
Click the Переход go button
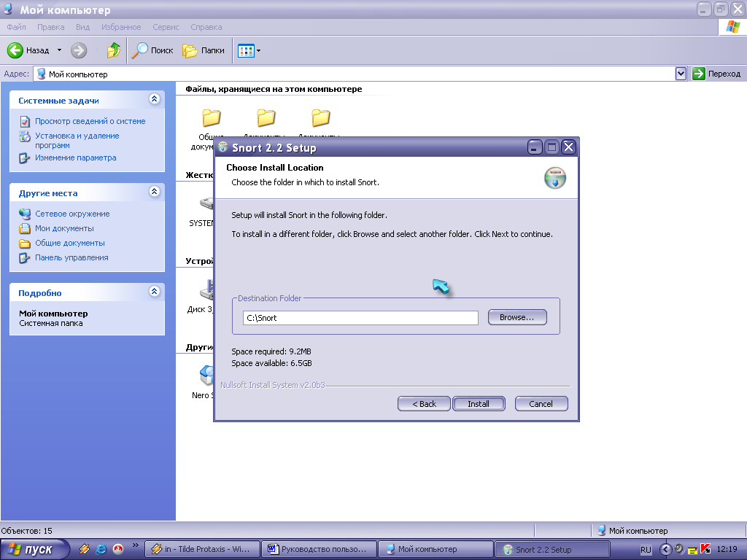[x=716, y=74]
